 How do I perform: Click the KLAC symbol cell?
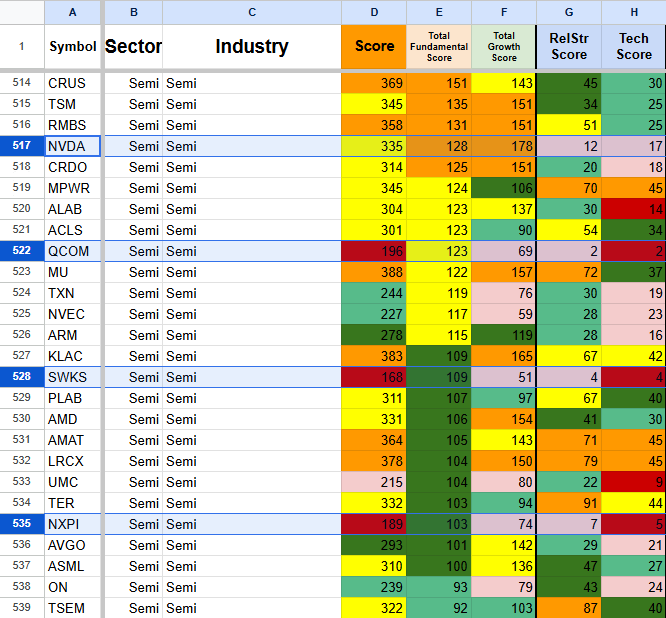[73, 356]
